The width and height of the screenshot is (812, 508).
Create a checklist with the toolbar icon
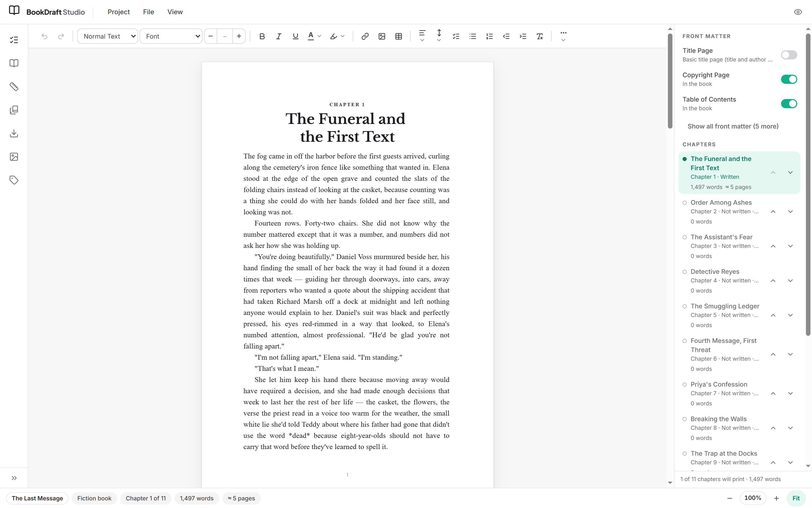(456, 36)
